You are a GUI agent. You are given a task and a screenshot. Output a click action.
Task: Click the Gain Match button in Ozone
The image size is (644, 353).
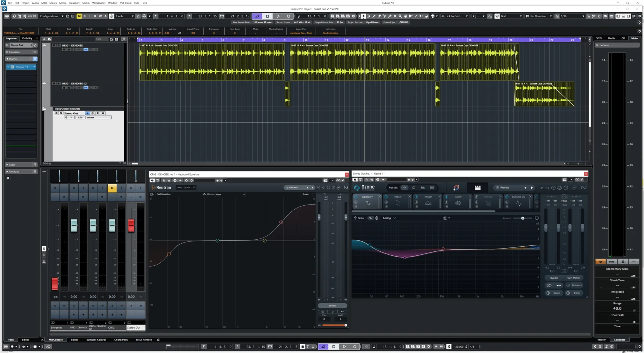click(574, 278)
